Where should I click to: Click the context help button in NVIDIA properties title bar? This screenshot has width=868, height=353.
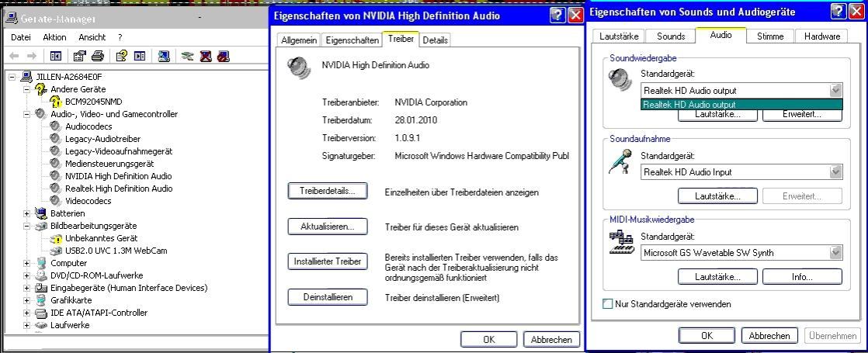click(x=557, y=16)
